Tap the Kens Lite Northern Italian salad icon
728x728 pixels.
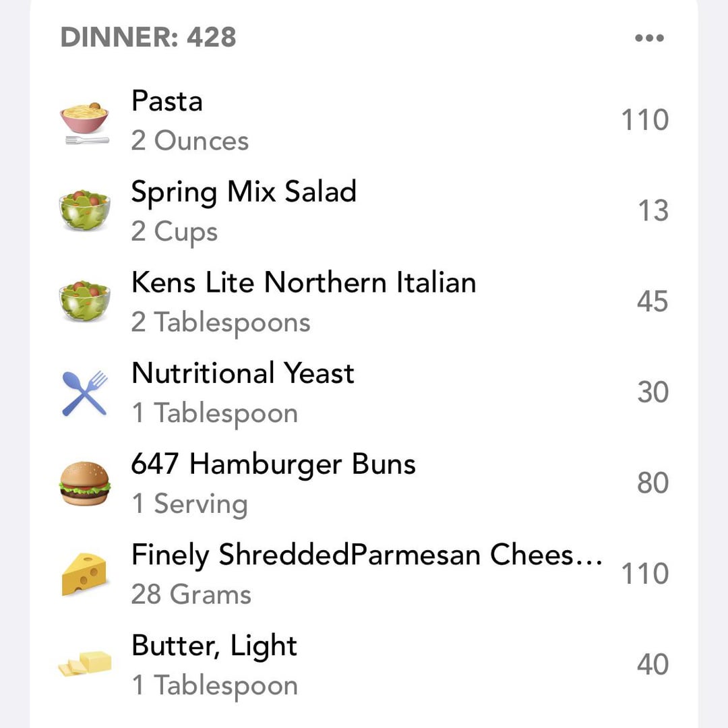[x=84, y=301]
